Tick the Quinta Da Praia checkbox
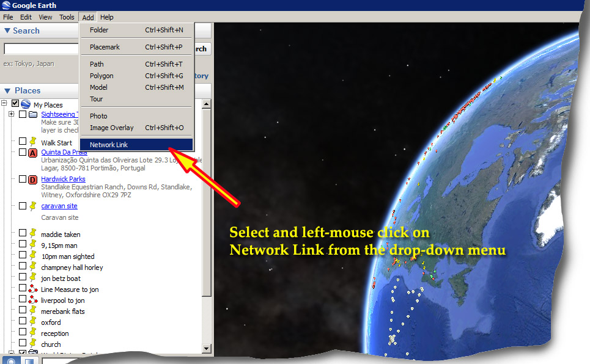The width and height of the screenshot is (590, 364). [x=23, y=152]
